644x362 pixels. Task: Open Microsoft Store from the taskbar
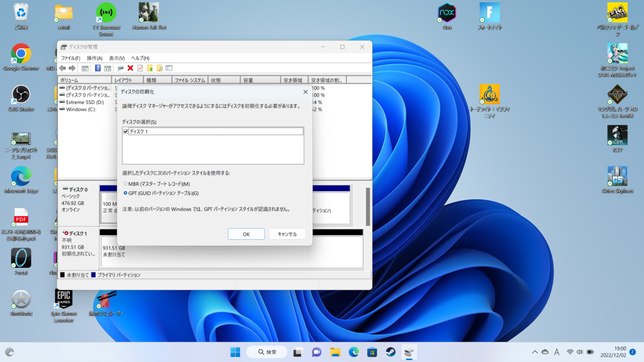coord(372,352)
